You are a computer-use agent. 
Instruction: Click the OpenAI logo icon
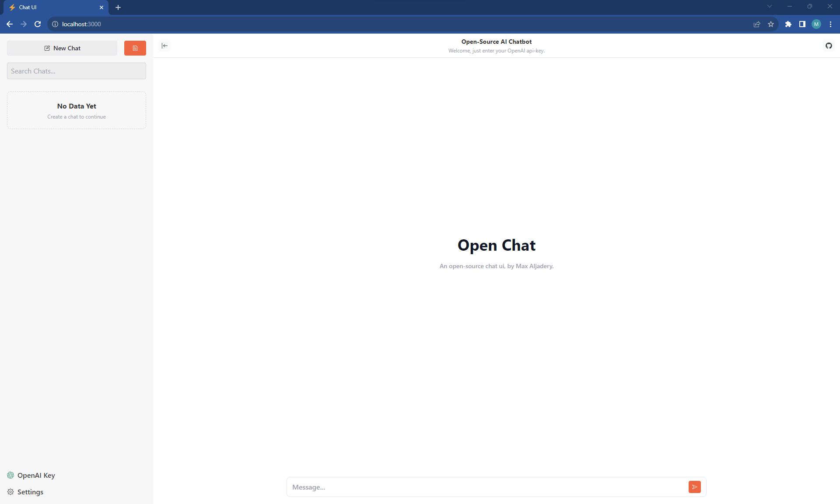pyautogui.click(x=10, y=475)
